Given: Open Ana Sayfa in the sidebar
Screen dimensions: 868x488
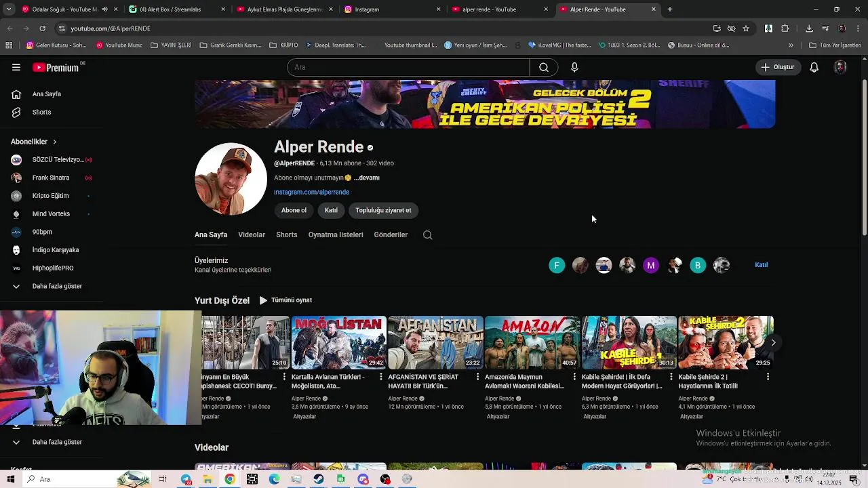Looking at the screenshot, I should 47,94.
